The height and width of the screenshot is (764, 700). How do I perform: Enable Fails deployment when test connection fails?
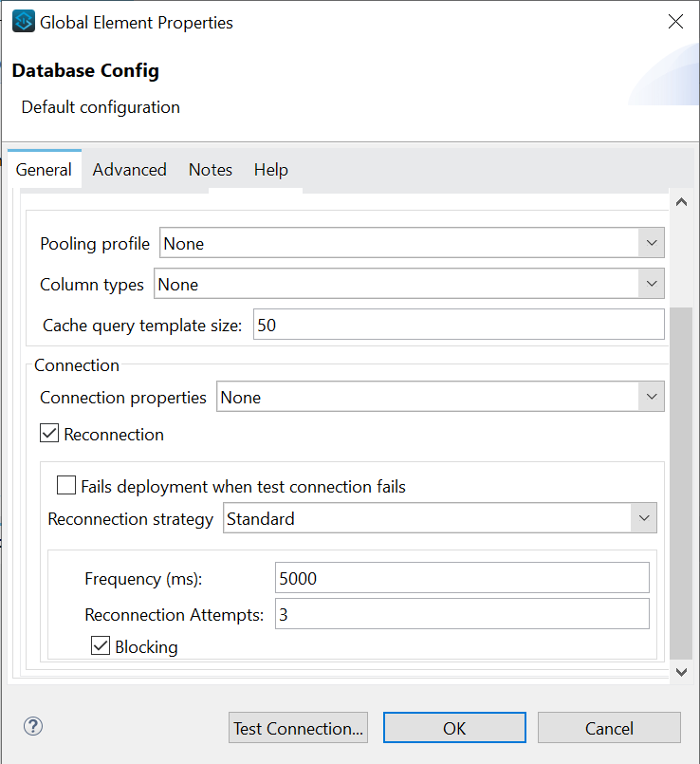(x=66, y=484)
